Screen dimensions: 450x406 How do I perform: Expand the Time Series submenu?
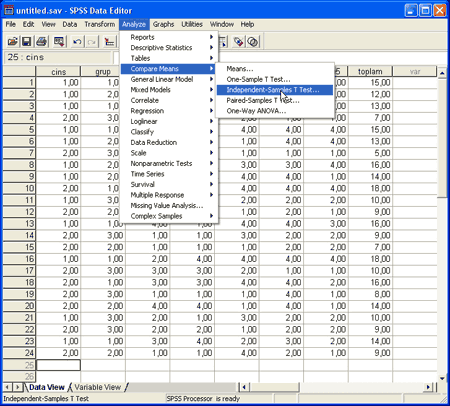click(169, 174)
